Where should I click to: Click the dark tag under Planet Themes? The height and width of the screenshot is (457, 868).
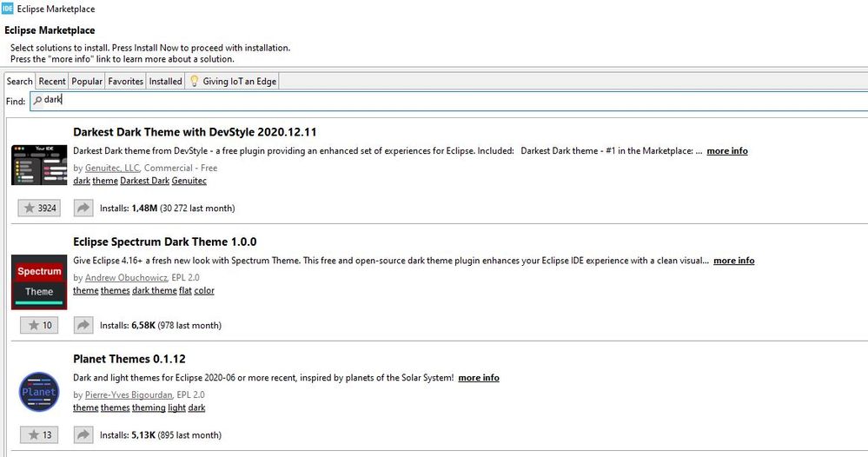[x=196, y=407]
